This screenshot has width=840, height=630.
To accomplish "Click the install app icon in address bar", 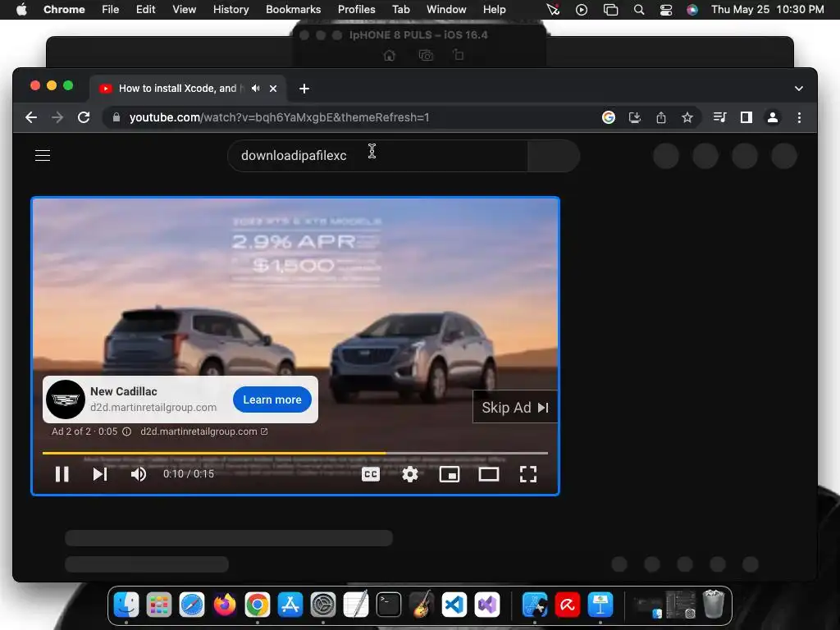I will coord(635,117).
